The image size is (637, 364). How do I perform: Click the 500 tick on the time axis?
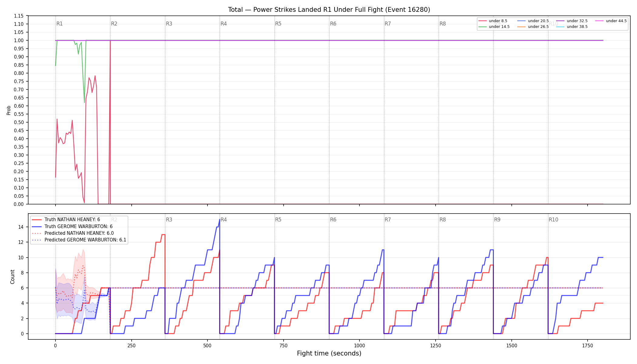pos(207,345)
